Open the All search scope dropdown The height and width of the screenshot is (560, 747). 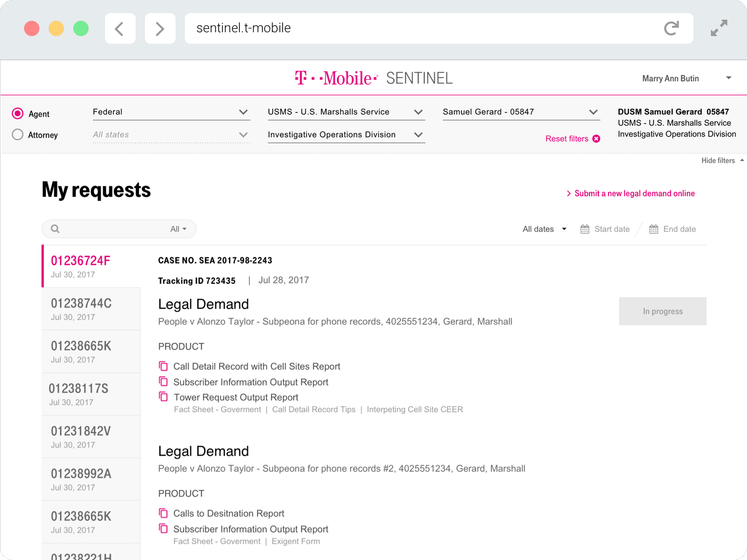178,229
